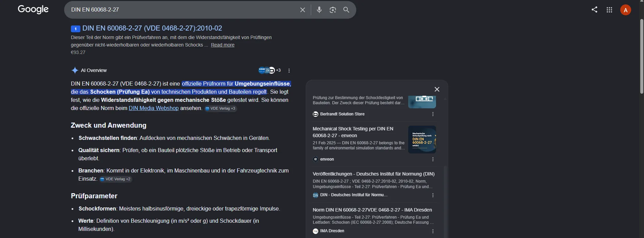Click the AI Overview label
Screen dimensions: 644x238
pos(94,70)
